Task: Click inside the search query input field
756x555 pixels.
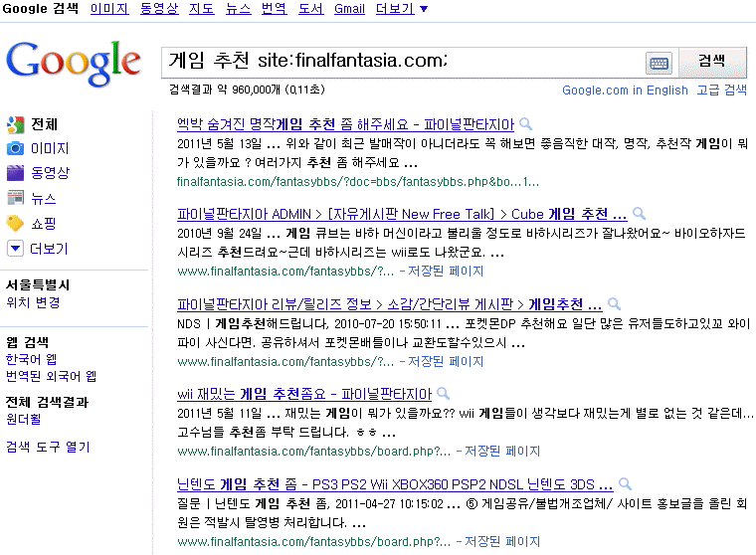Action: click(403, 63)
